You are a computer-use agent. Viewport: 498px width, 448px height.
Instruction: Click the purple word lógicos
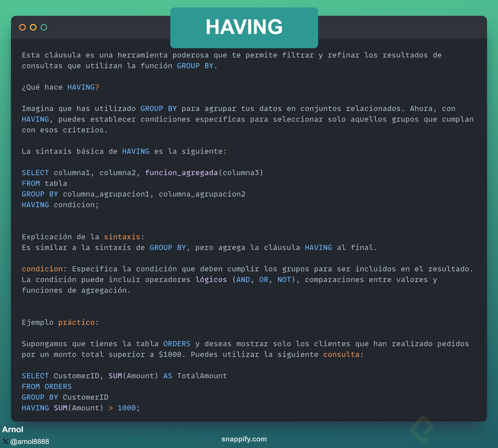(x=211, y=280)
